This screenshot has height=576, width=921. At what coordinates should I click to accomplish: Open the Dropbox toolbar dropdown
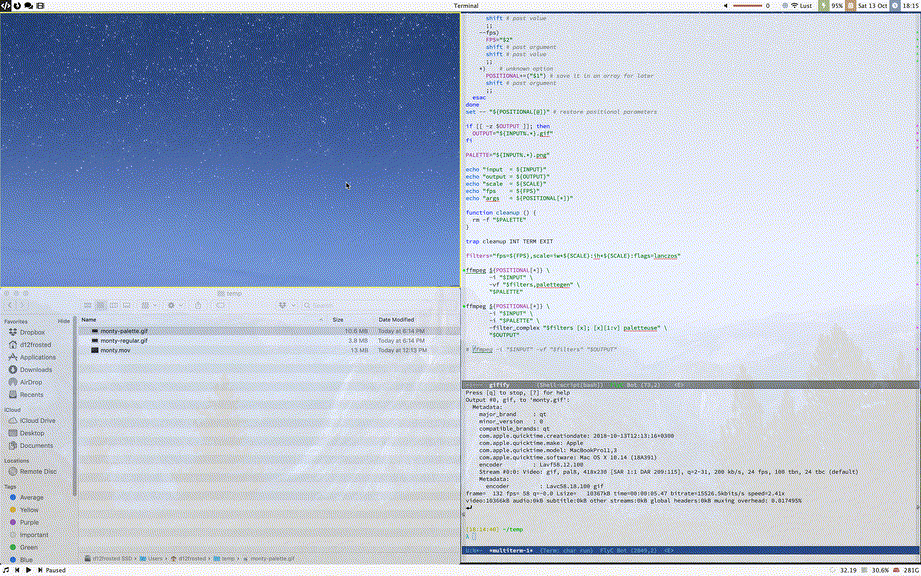coord(285,305)
